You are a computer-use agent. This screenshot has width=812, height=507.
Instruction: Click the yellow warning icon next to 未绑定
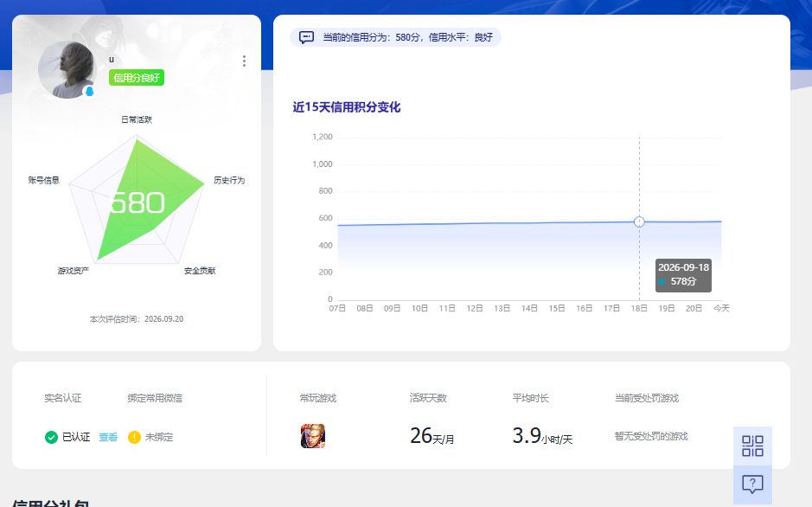134,438
